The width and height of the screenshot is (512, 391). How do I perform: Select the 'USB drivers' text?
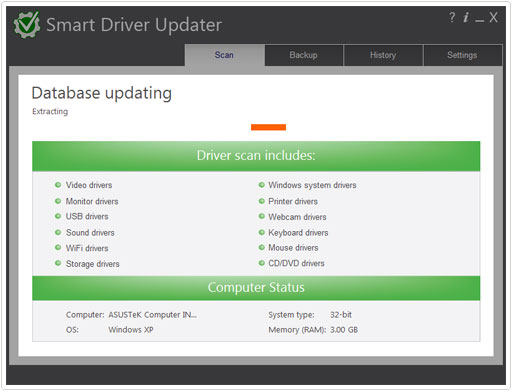(87, 217)
